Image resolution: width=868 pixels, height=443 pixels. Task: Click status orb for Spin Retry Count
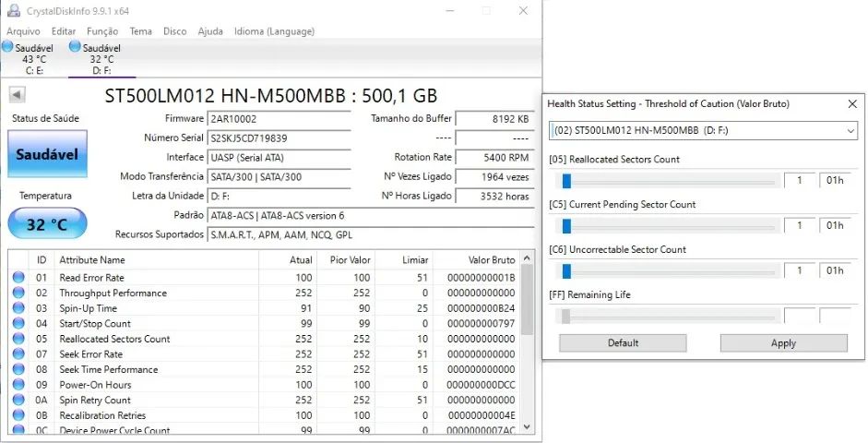(x=18, y=400)
